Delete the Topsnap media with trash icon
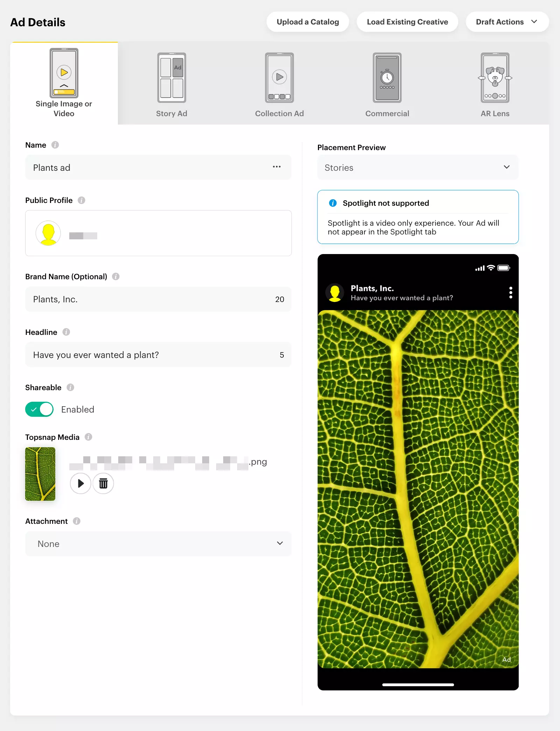 click(103, 484)
